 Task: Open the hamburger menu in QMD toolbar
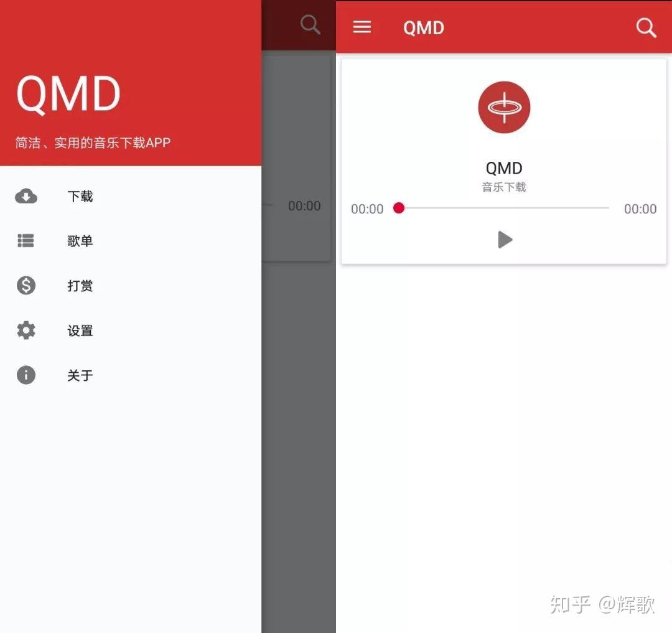click(x=362, y=27)
